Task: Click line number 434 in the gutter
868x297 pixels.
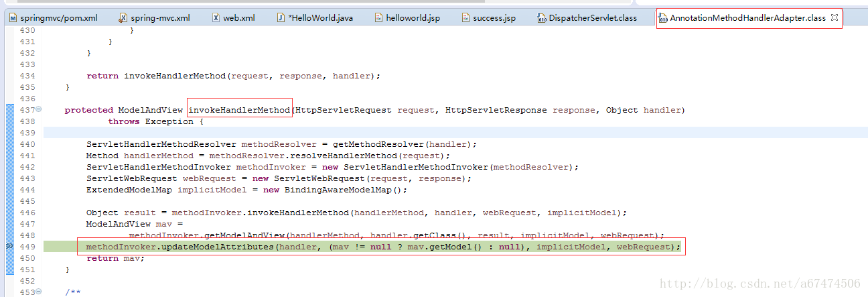Action: tap(27, 76)
